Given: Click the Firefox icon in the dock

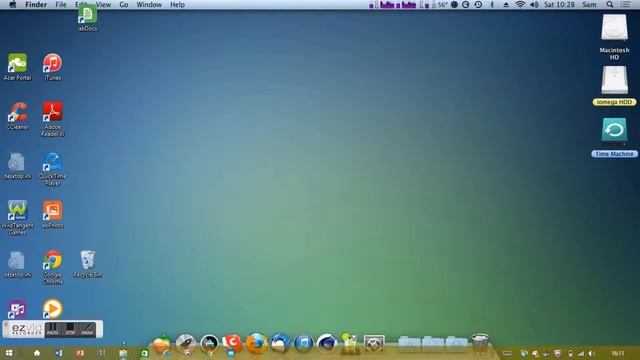Looking at the screenshot, I should pyautogui.click(x=256, y=343).
